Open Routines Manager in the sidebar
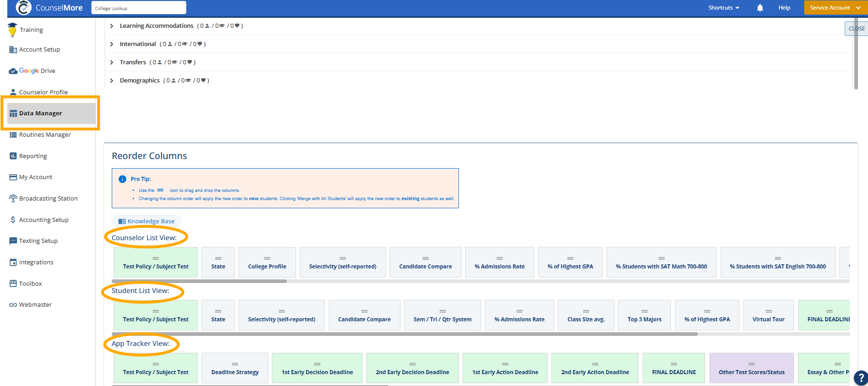 45,135
